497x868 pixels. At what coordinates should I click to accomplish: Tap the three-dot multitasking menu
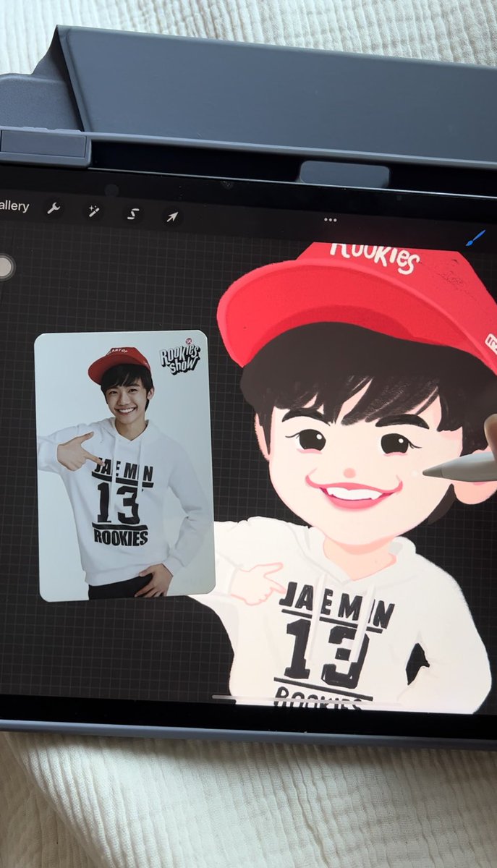[331, 219]
